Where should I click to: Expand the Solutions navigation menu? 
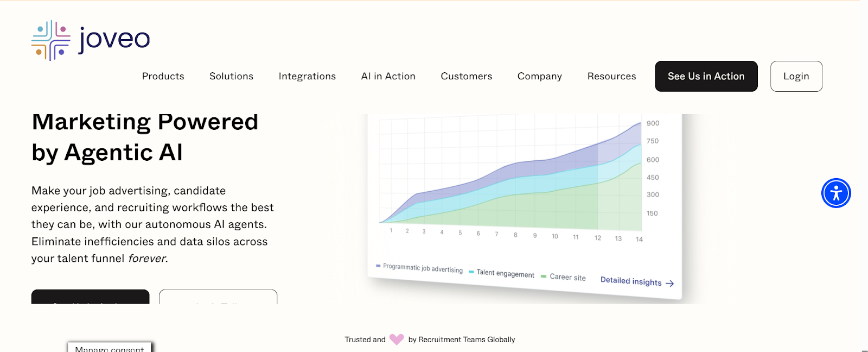231,77
